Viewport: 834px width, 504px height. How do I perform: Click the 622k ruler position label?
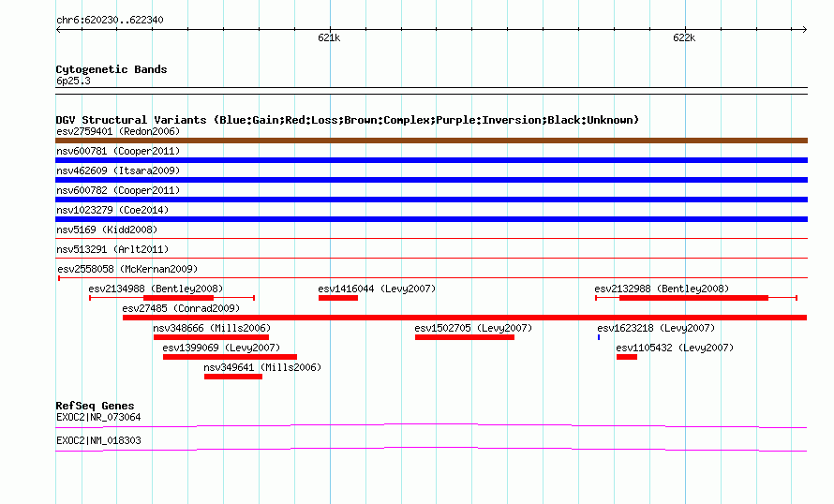tap(684, 37)
